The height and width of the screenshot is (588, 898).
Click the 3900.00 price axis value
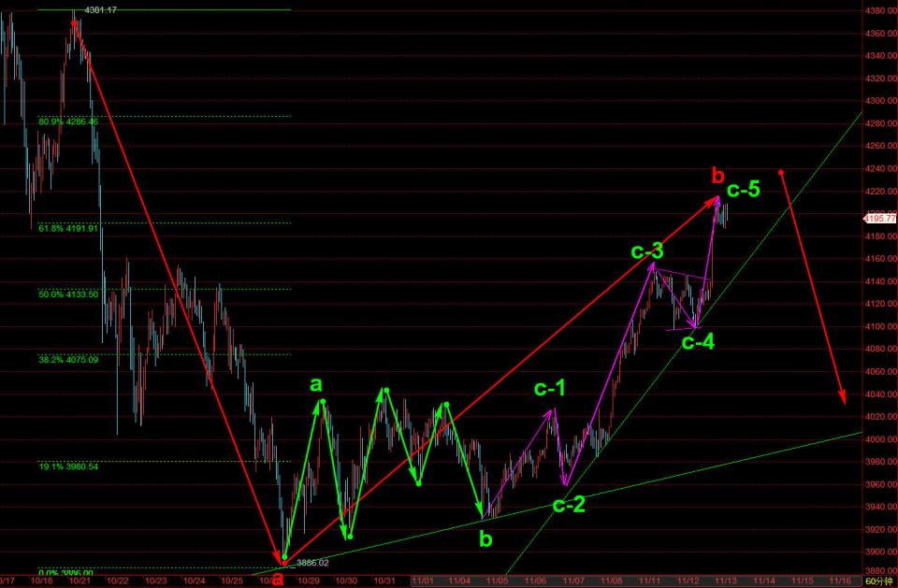pos(881,552)
